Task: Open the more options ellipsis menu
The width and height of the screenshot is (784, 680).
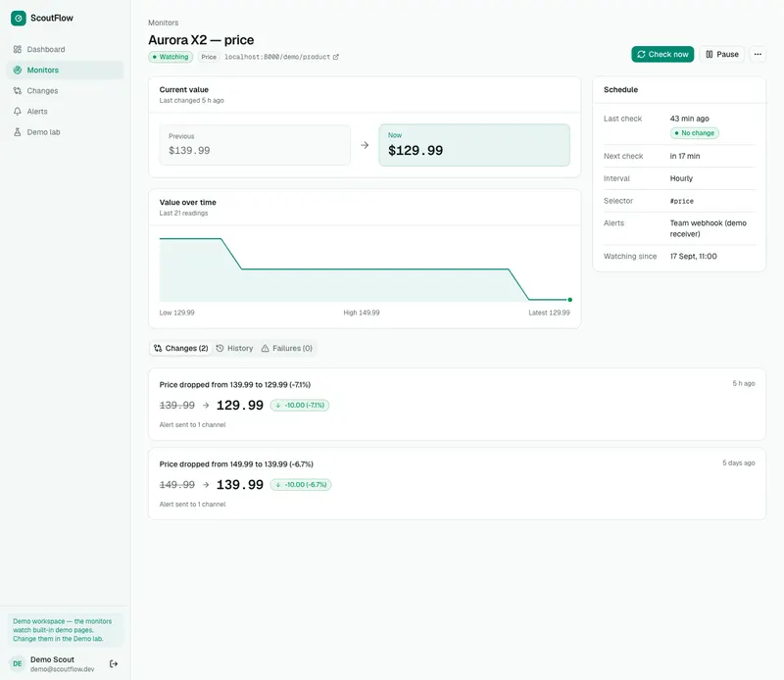Action: (x=758, y=54)
